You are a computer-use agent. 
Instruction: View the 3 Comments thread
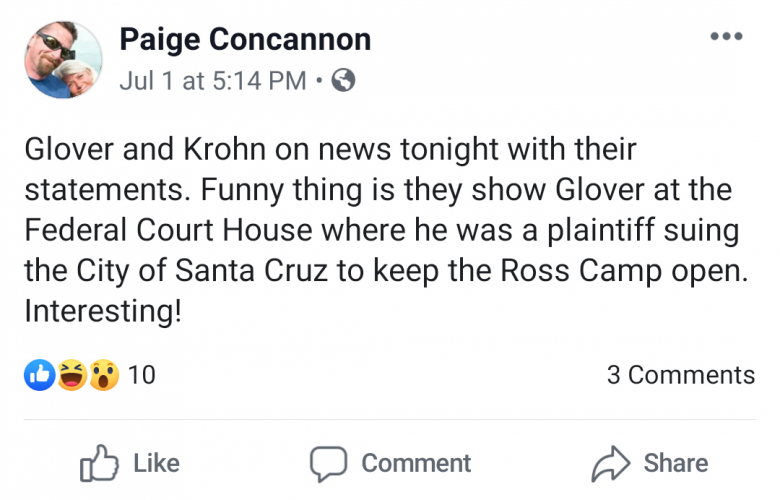[x=680, y=375]
